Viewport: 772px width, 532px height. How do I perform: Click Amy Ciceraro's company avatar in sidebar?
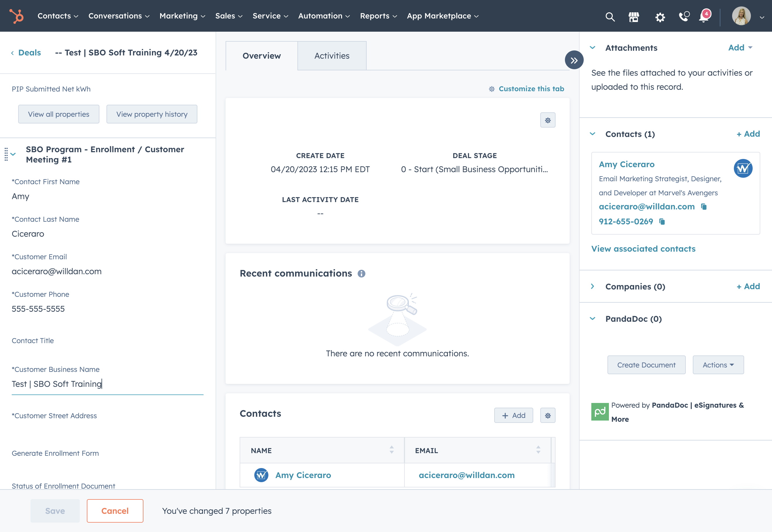743,168
